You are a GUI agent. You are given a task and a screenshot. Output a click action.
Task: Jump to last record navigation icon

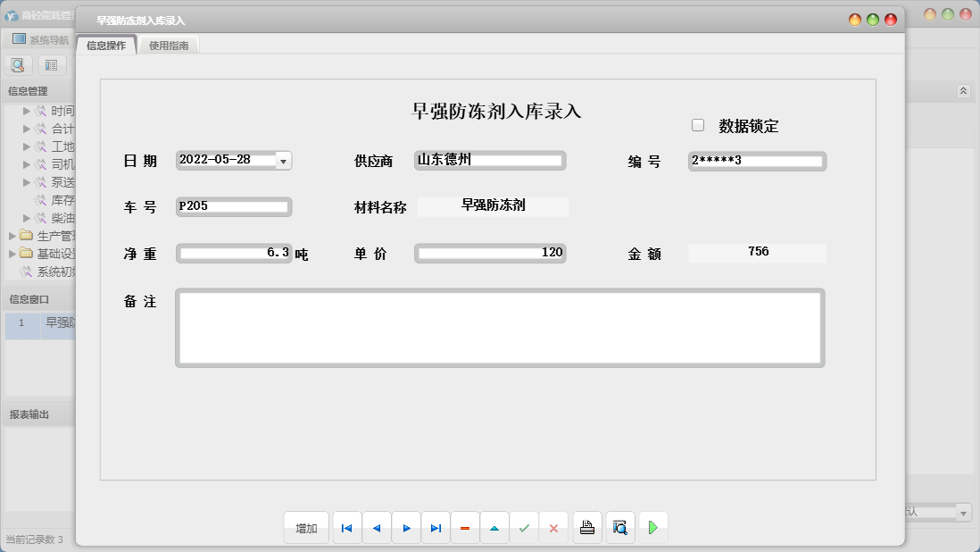pos(436,528)
